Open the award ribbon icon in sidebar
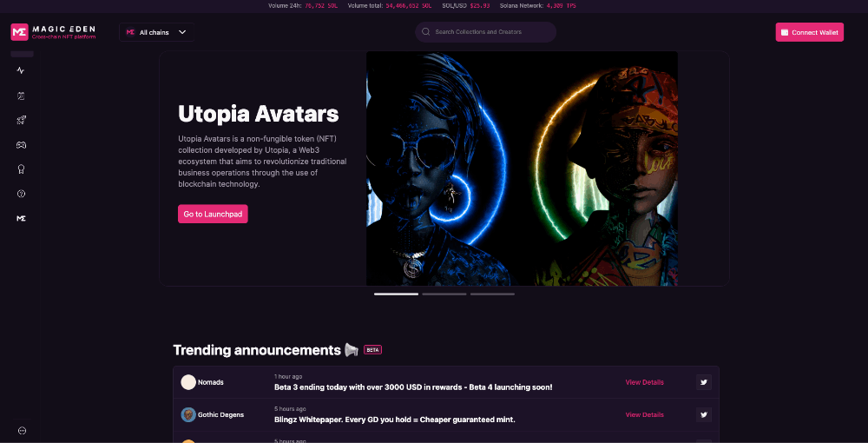The width and height of the screenshot is (868, 443). (x=21, y=169)
